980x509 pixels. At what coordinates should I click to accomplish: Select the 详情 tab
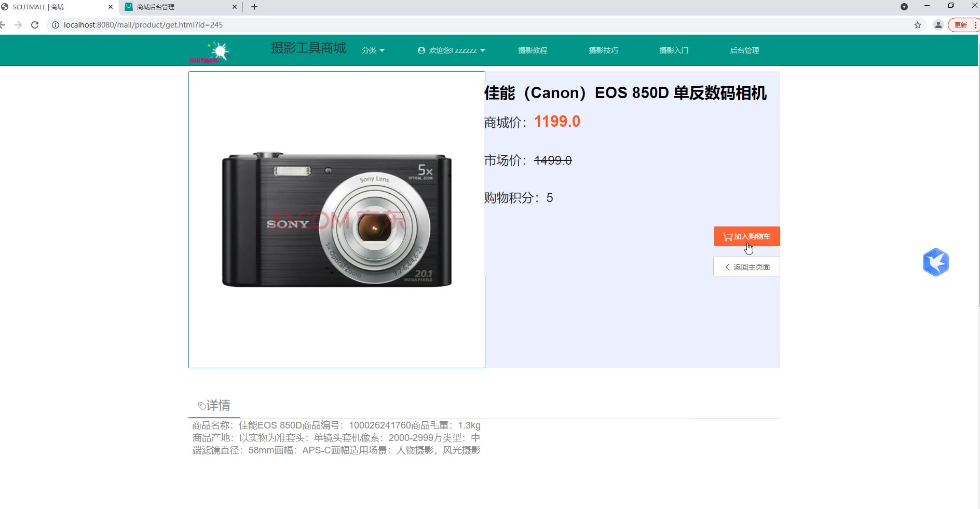(214, 405)
